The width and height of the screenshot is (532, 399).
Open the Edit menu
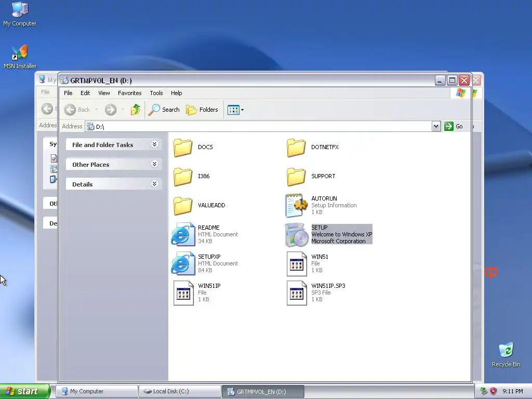click(x=85, y=93)
